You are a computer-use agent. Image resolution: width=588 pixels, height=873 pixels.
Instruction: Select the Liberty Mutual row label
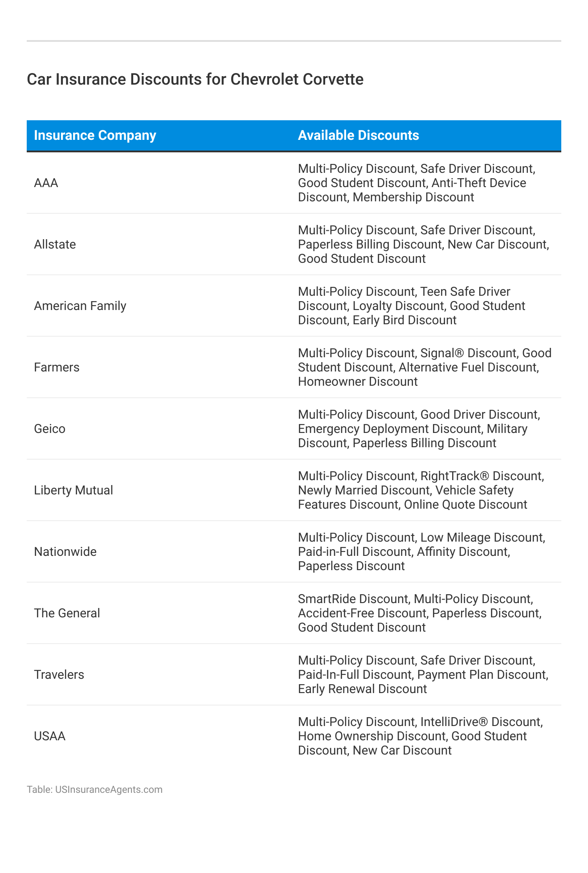(73, 490)
